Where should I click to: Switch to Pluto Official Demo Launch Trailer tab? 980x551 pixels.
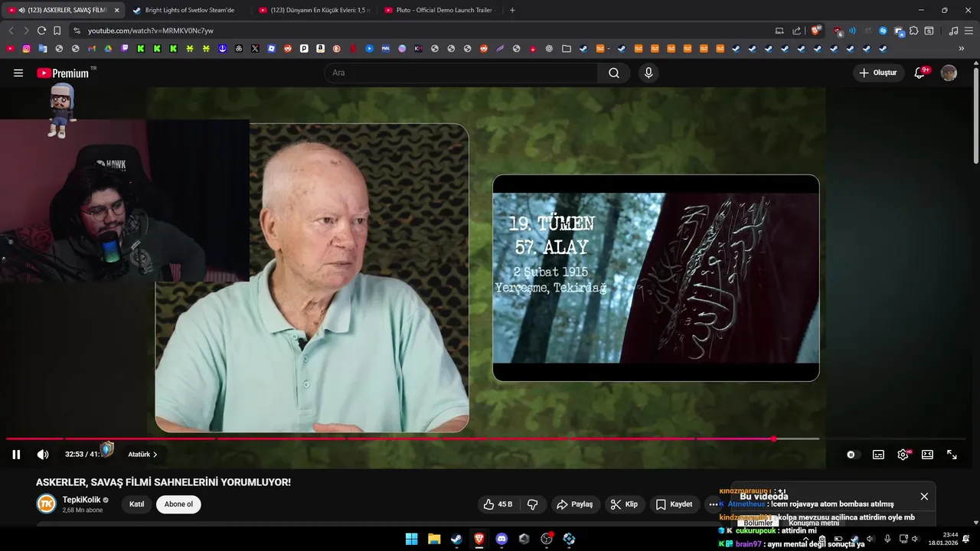[440, 10]
